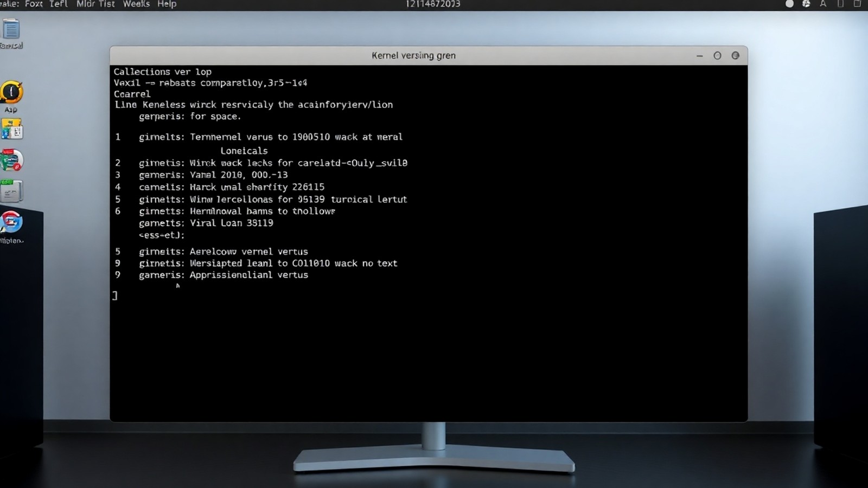Click the rightmost square tray icon
Screen dimensions: 868x488
857,4
